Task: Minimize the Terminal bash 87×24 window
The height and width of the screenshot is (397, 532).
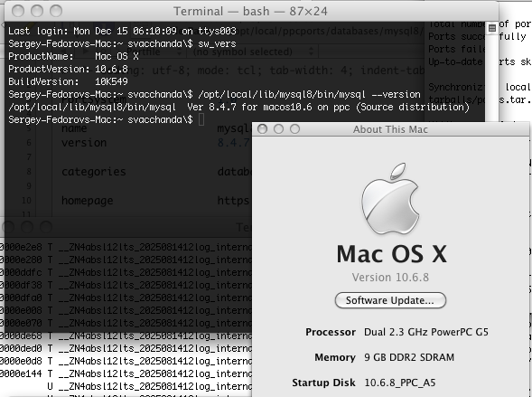Action: click(37, 11)
